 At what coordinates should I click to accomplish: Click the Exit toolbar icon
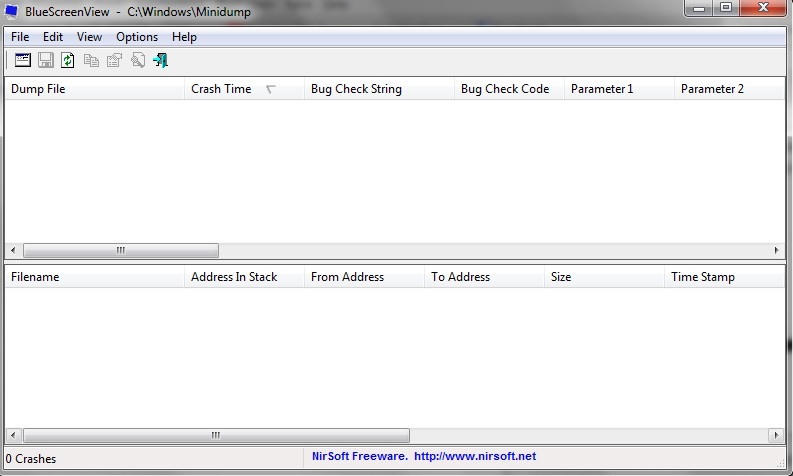click(160, 60)
